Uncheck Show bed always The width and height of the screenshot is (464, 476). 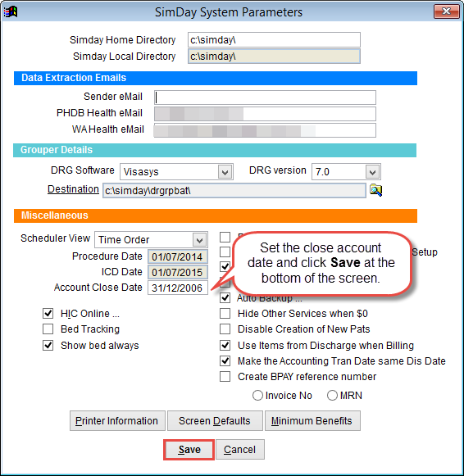pos(48,345)
